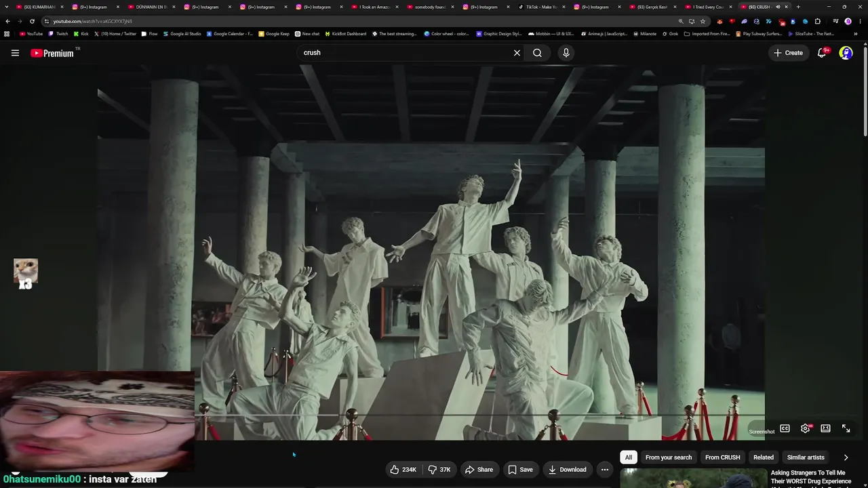Open the Asking Strangers video thumbnail
868x488 pixels.
[693, 478]
